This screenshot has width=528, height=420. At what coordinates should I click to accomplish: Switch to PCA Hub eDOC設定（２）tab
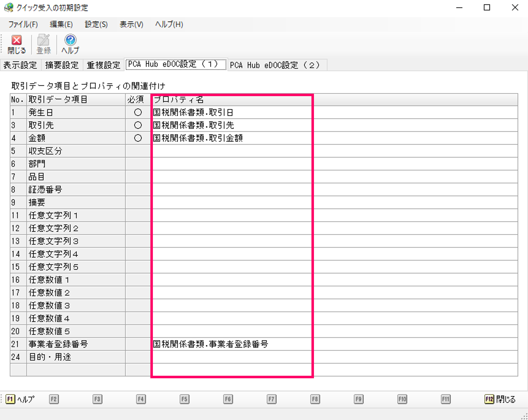click(x=275, y=65)
